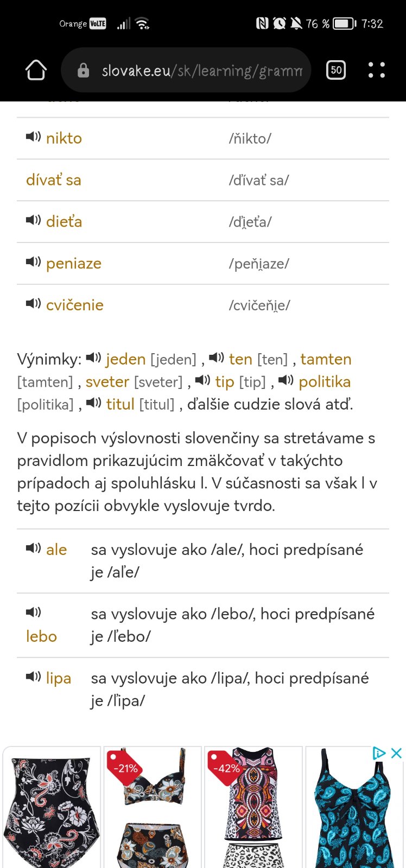Image resolution: width=406 pixels, height=868 pixels.
Task: Open the swimsuit ad with -21% tag
Action: [152, 808]
